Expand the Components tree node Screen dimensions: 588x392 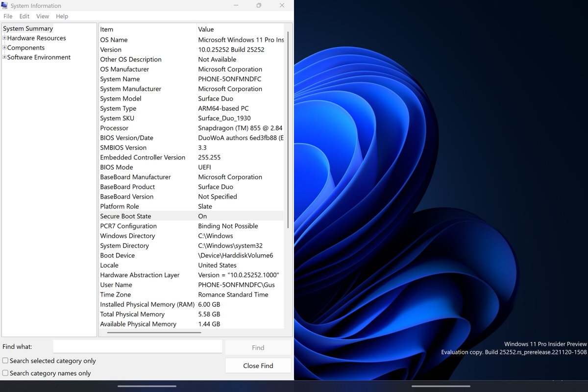tap(4, 48)
